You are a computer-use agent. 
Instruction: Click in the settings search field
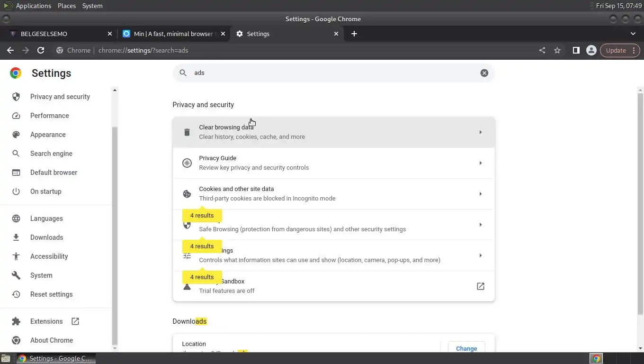click(333, 73)
